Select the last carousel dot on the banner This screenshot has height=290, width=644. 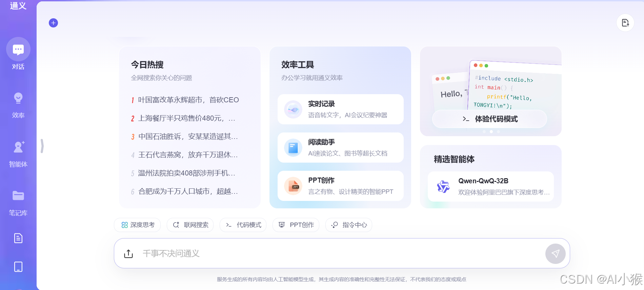point(498,132)
